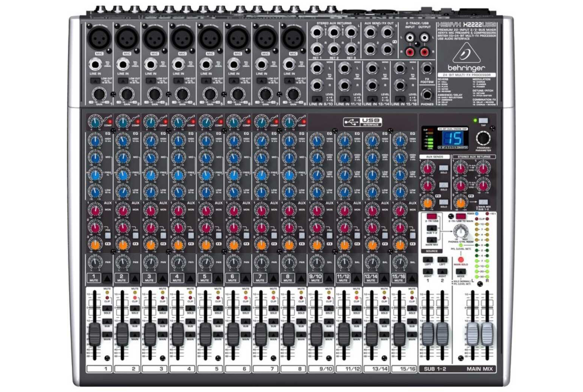Click the AUX SEND 1 output jack
583x392 pixels.
(370, 33)
